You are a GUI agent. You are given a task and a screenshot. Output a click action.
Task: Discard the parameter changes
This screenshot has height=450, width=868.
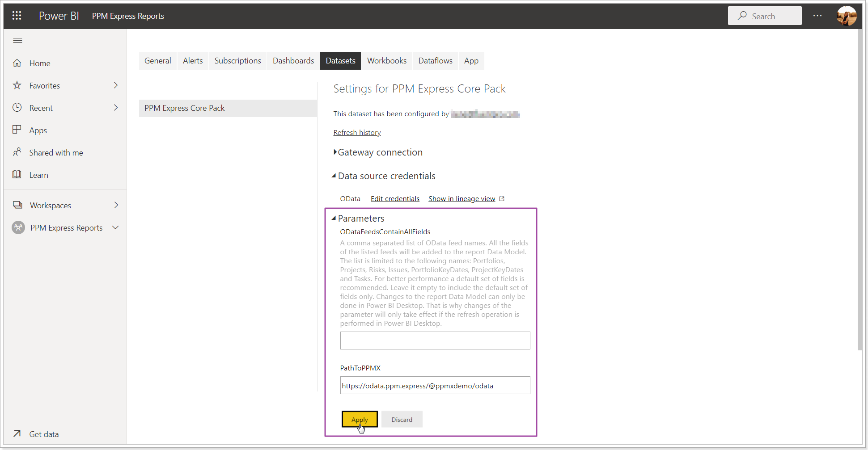pyautogui.click(x=402, y=419)
